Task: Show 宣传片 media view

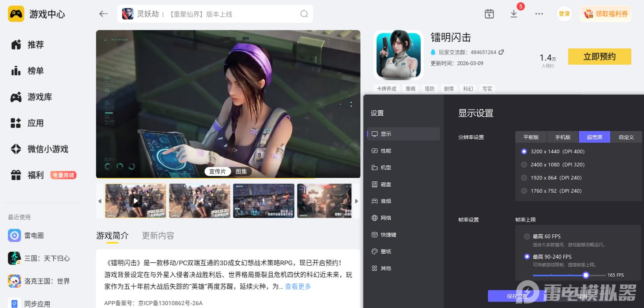Action: click(217, 172)
